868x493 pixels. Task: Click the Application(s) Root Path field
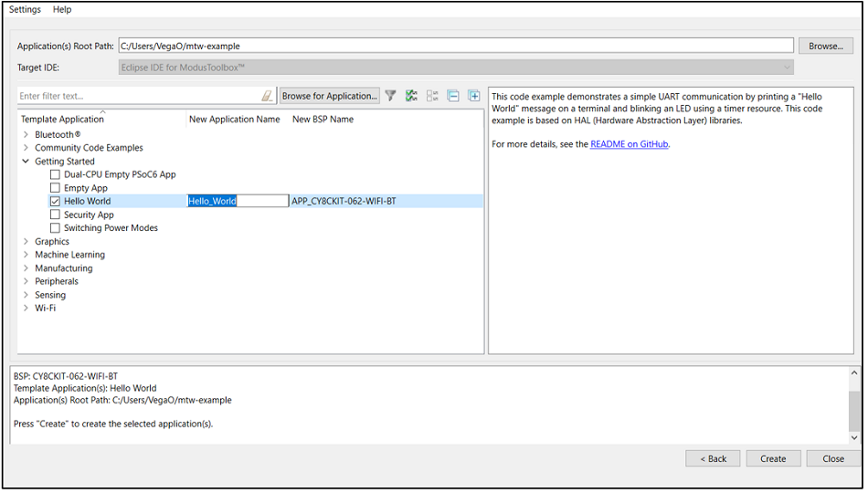point(456,46)
